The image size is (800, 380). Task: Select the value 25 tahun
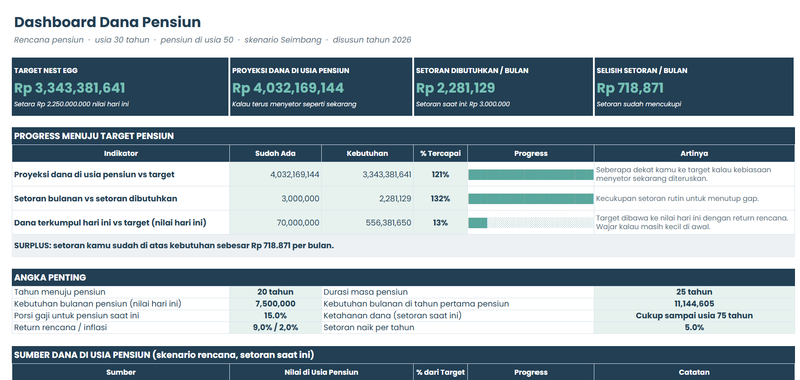694,292
